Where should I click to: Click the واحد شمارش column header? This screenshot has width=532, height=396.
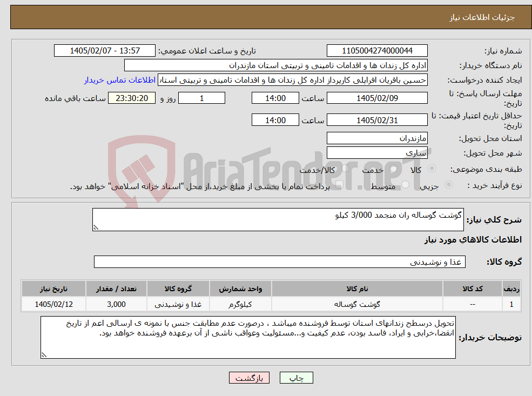tap(240, 289)
